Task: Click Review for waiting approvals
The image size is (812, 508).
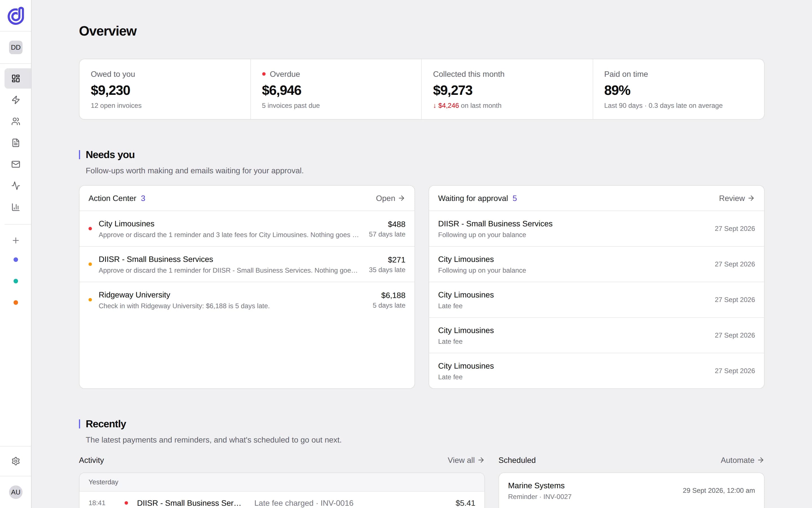Action: click(x=736, y=198)
